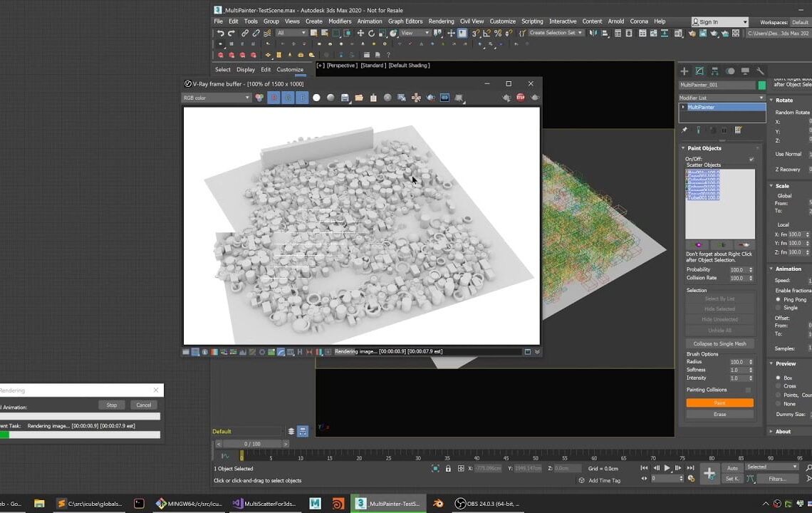
Task: Click the Erase button below Paint
Action: click(x=719, y=413)
